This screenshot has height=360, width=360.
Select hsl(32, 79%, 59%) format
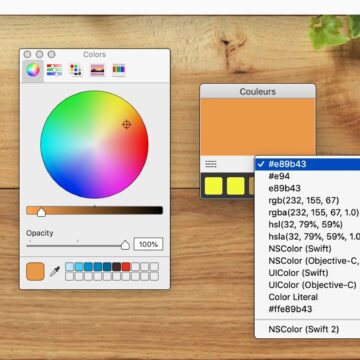(x=308, y=224)
